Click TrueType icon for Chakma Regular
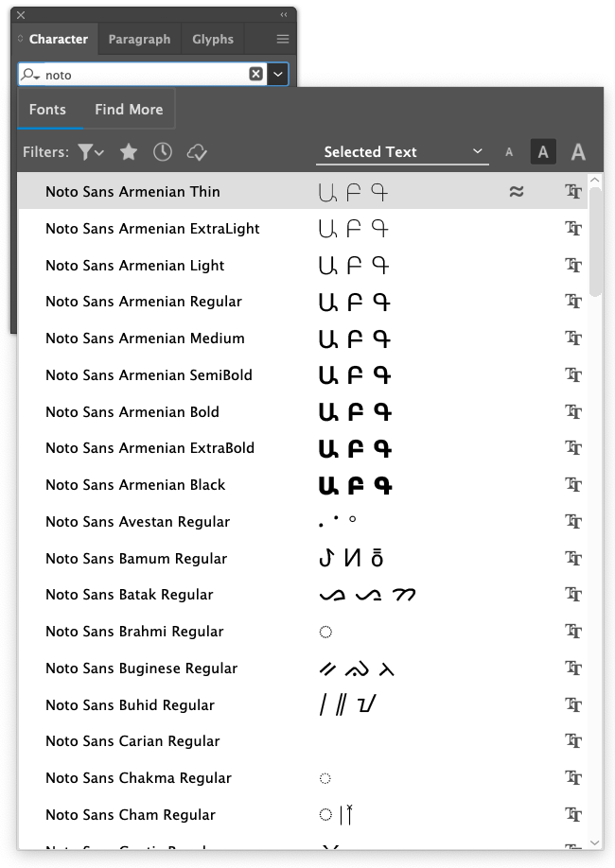Viewport: 615px width, 868px height. coord(572,778)
